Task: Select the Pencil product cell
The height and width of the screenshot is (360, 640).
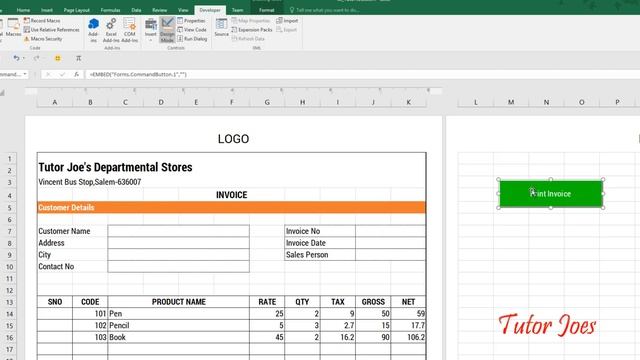Action: (x=178, y=325)
